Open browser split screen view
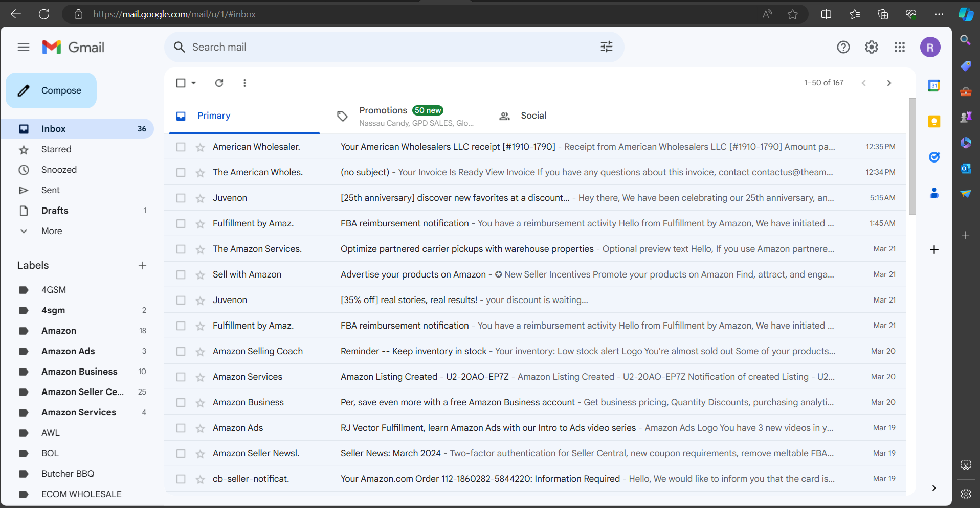 point(826,14)
